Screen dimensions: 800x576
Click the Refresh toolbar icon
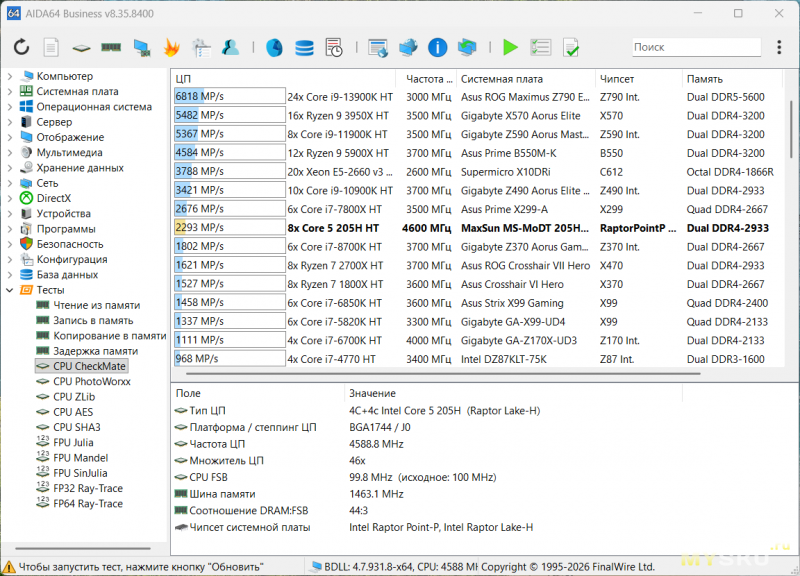pos(21,47)
